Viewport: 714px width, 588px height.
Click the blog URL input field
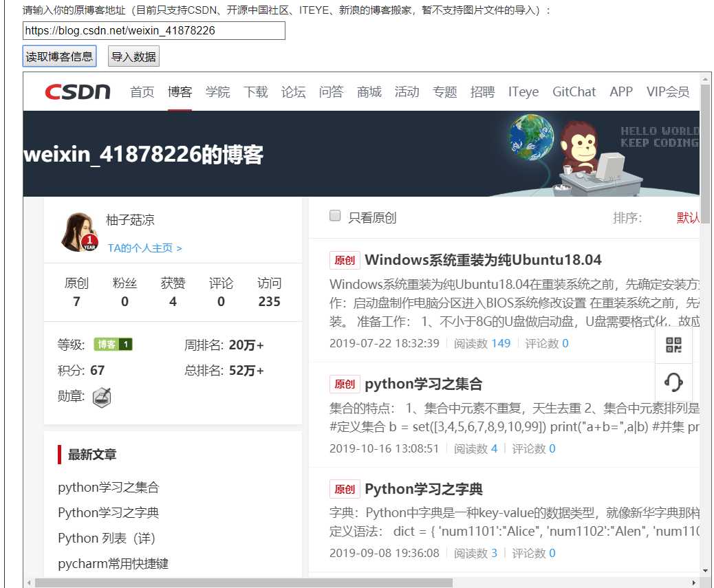pos(154,30)
